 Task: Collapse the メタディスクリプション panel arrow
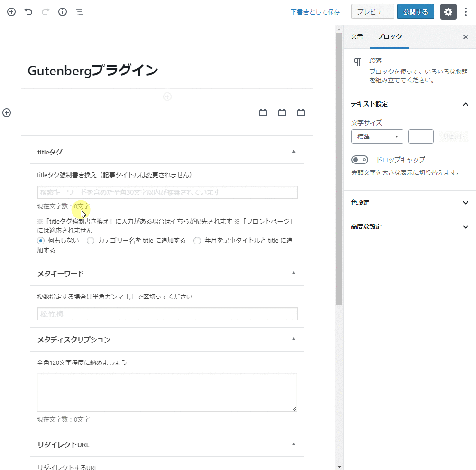(293, 339)
